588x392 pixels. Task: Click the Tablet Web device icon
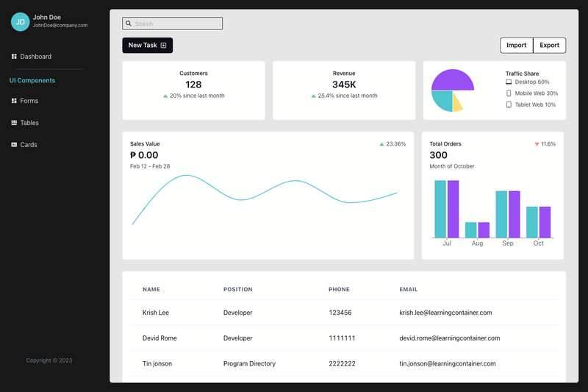(x=509, y=104)
